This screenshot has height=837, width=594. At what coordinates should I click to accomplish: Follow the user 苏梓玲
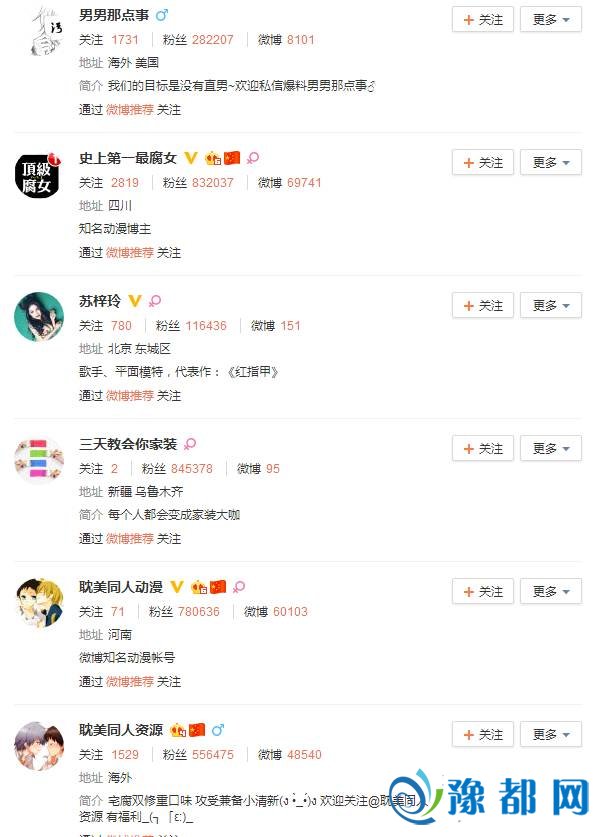click(483, 306)
